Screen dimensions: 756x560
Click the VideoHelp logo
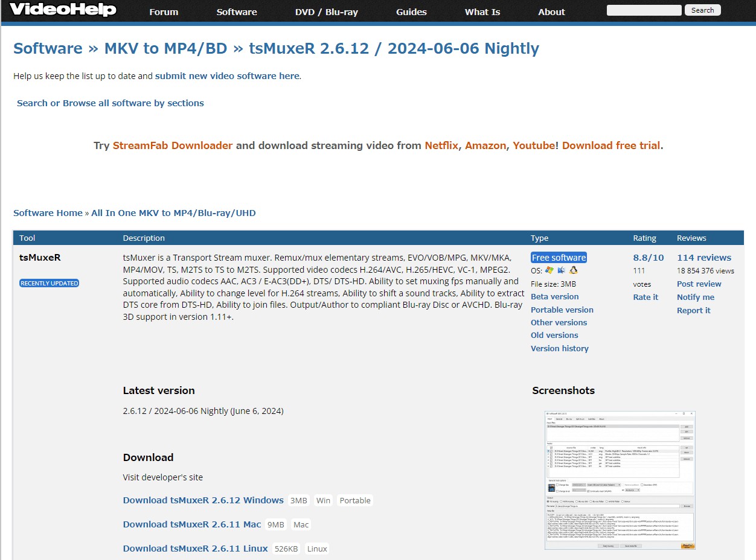click(63, 10)
